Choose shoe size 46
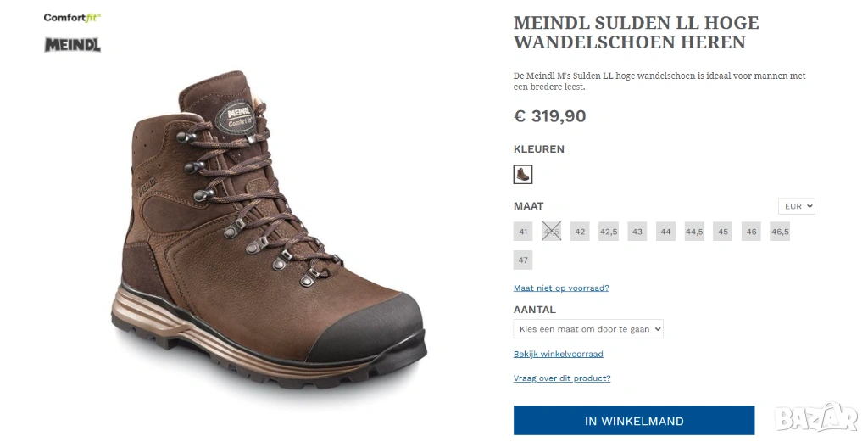This screenshot has width=868, height=442. (751, 232)
